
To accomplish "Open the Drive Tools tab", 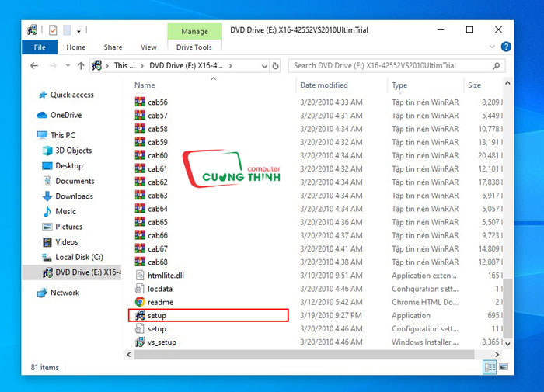I will 194,47.
